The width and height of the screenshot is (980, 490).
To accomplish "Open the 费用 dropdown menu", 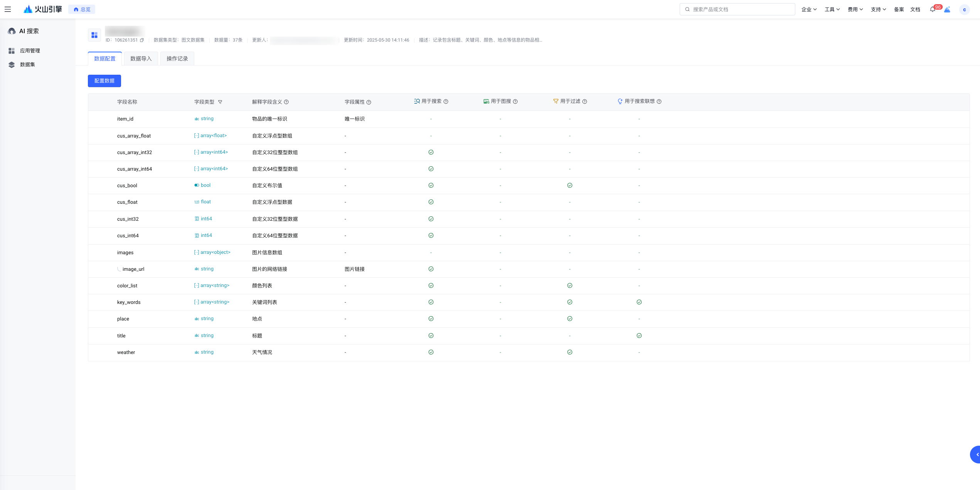I will tap(855, 9).
